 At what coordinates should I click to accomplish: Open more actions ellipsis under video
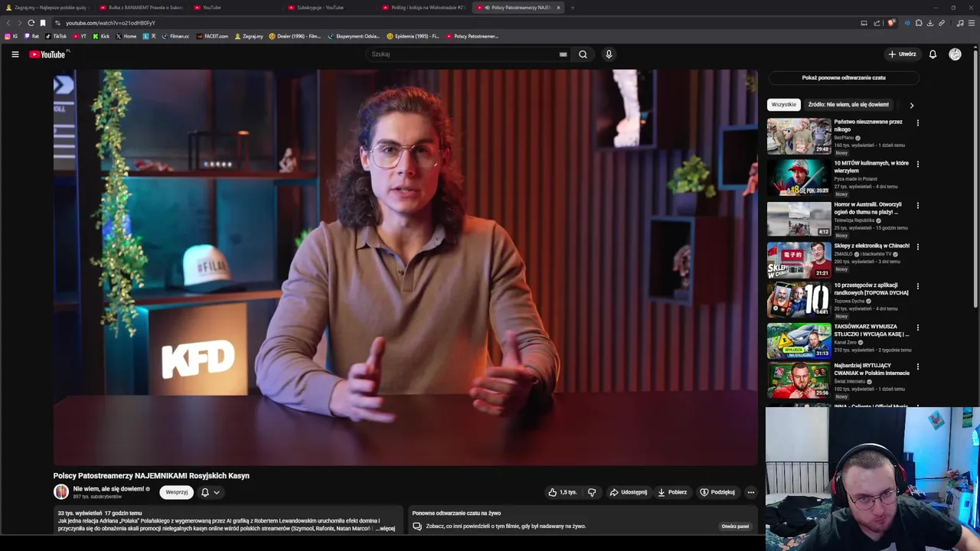(751, 492)
